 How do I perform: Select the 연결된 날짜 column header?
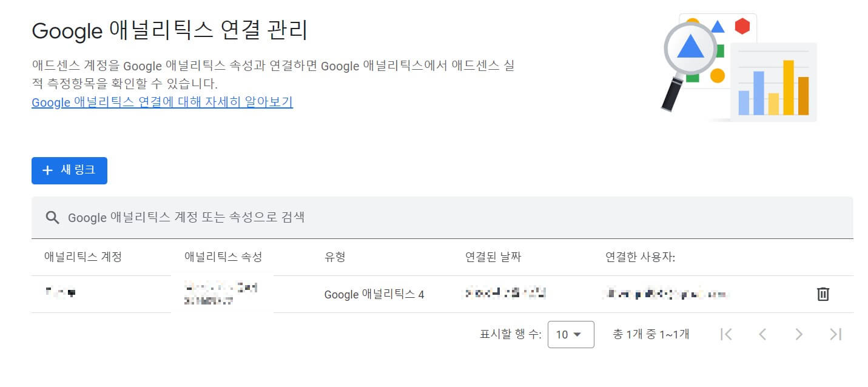click(493, 256)
